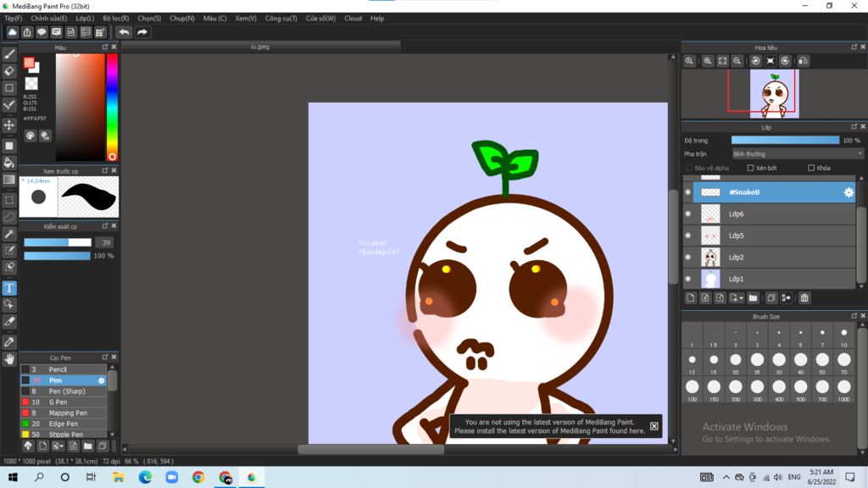Adjust the brush size slider showing 39
Image resolution: width=868 pixels, height=488 pixels.
pyautogui.click(x=58, y=242)
